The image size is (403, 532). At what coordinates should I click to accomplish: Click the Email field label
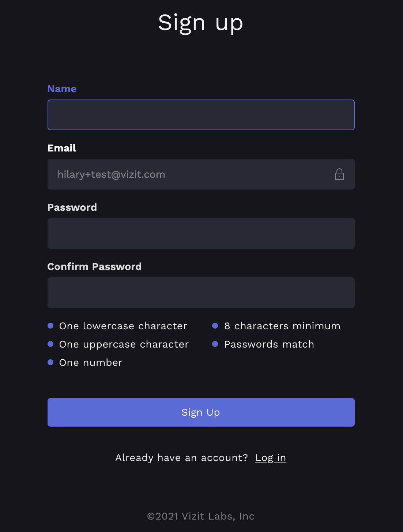pos(61,148)
